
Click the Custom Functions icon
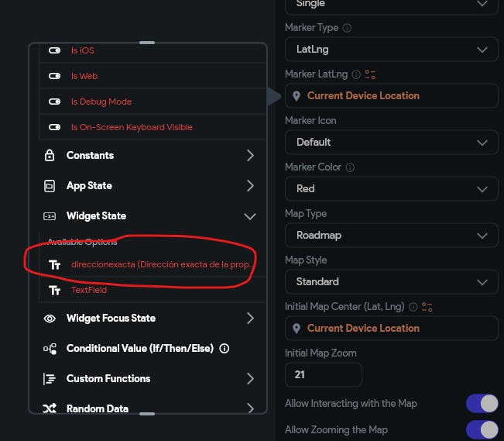(x=50, y=379)
